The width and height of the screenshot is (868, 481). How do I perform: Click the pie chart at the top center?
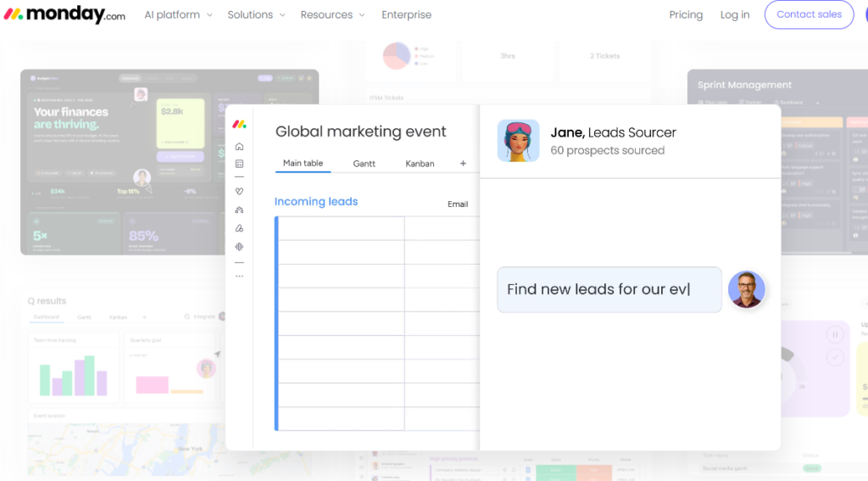pos(397,55)
